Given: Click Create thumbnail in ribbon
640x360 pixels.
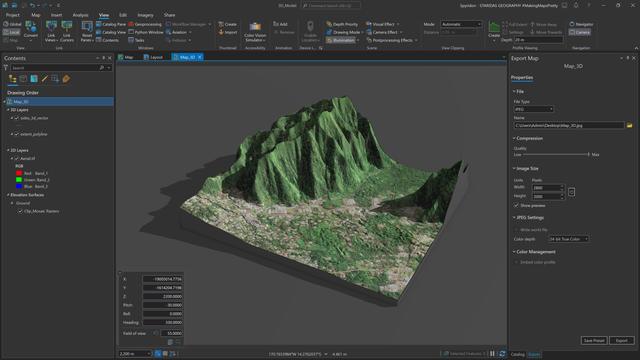Looking at the screenshot, I should [228, 24].
